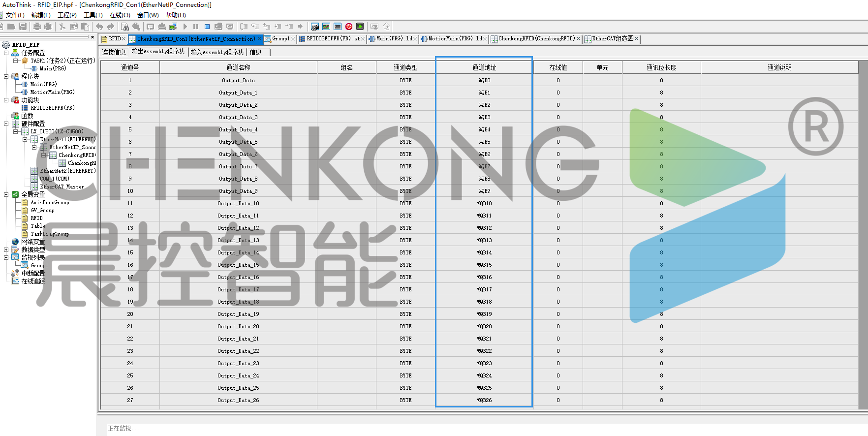Click the 在线追踪 chart icon
This screenshot has width=868, height=436.
pyautogui.click(x=15, y=281)
